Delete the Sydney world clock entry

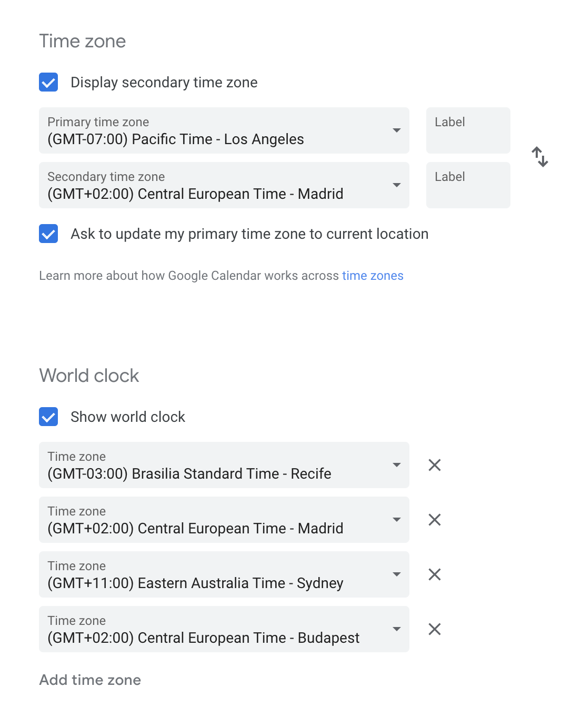435,574
